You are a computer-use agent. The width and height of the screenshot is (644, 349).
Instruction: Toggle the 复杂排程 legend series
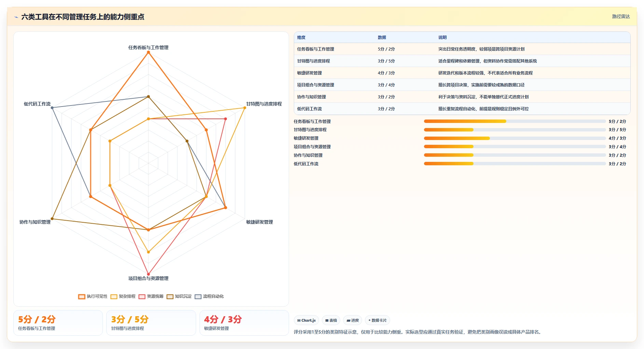(x=123, y=296)
